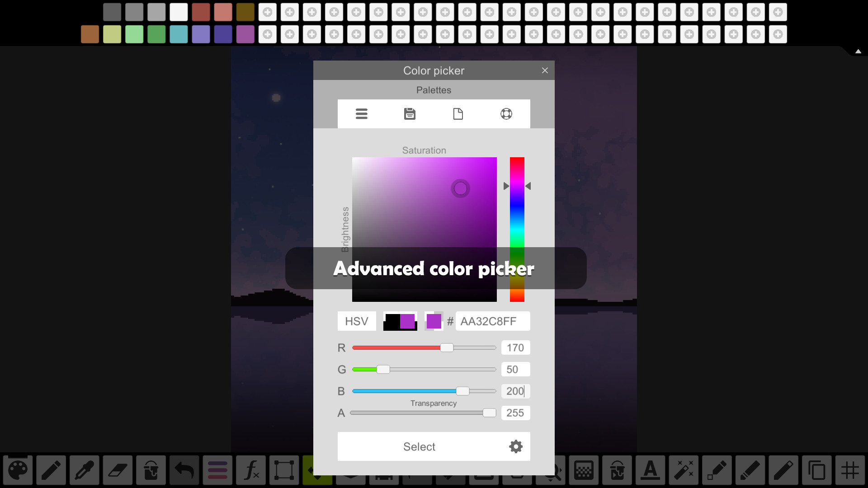This screenshot has height=488, width=868.
Task: Expand the palette settings options
Action: [x=362, y=114]
